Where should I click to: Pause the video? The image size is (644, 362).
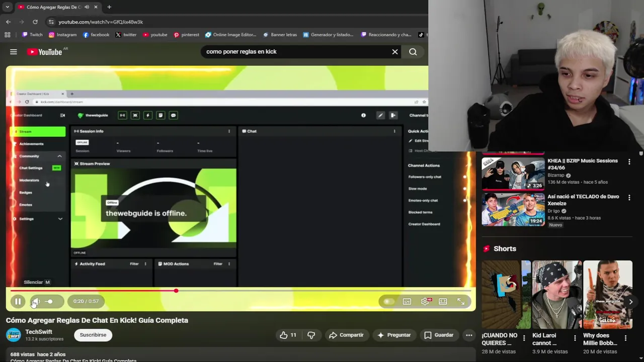pos(18,301)
